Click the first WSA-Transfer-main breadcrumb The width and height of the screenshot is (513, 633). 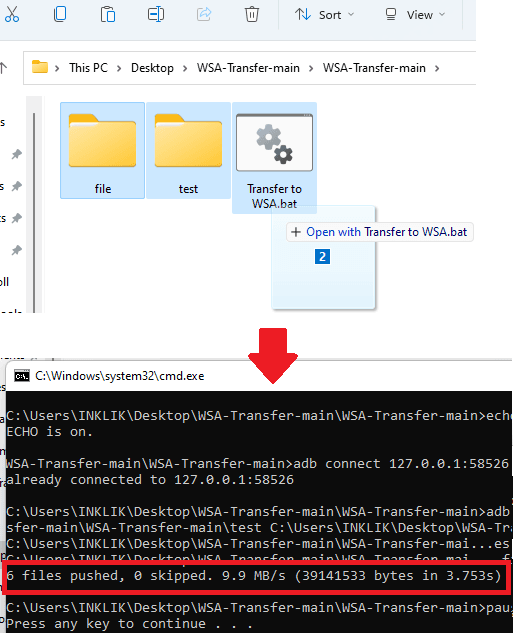[x=248, y=68]
